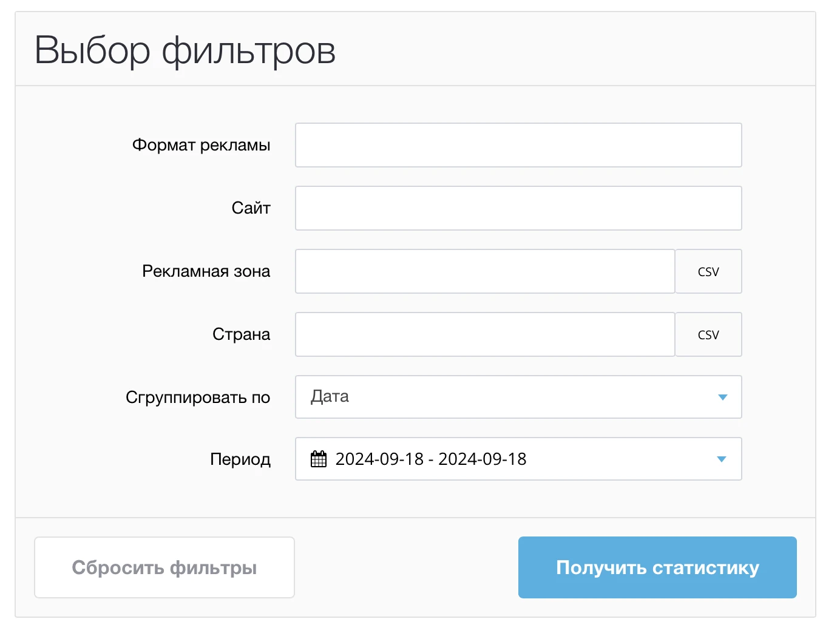Focus the Рекламная зона input field

coord(485,271)
